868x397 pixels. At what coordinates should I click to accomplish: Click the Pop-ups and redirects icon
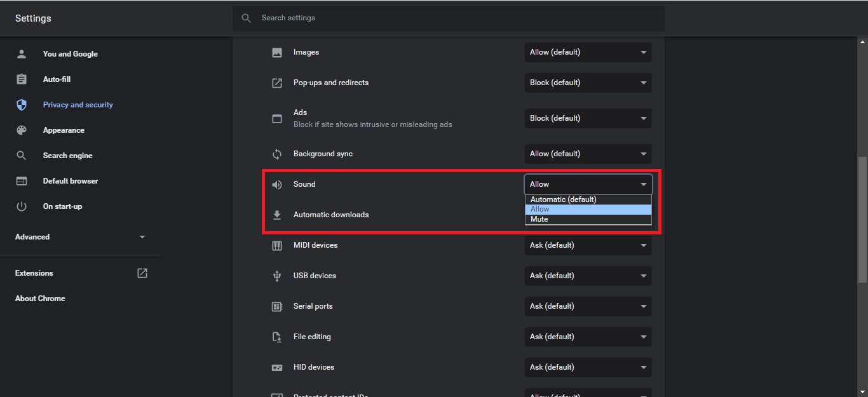277,83
